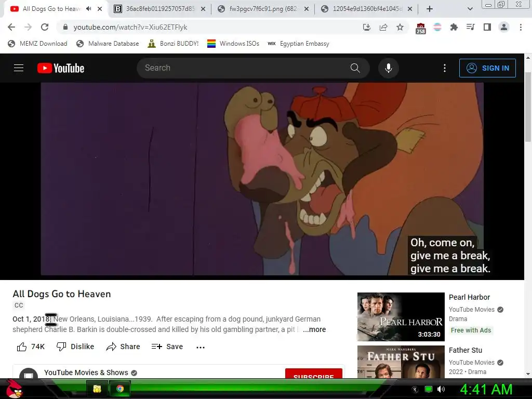
Task: Toggle the browser side panel
Action: point(487,27)
